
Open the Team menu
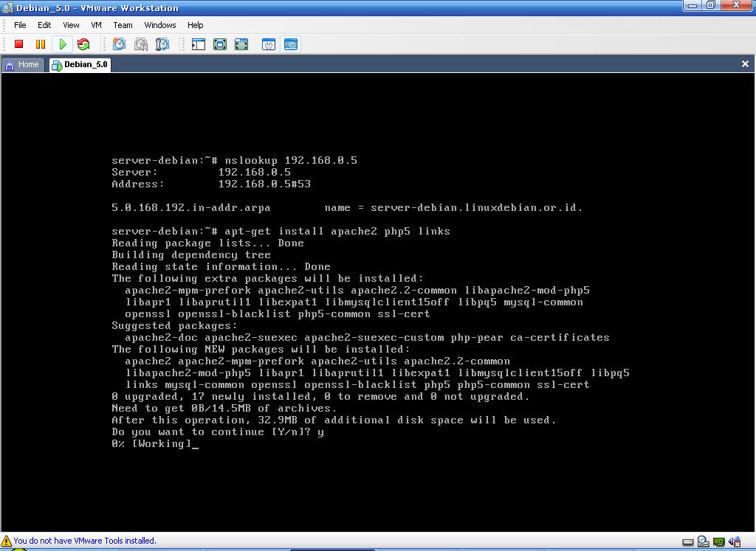(x=123, y=25)
